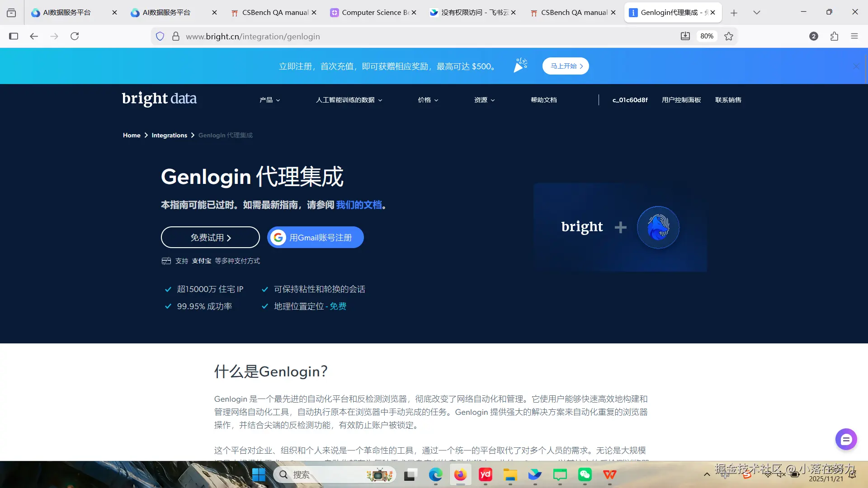Click the save-page icon in the toolbar
This screenshot has width=868, height=488.
685,36
